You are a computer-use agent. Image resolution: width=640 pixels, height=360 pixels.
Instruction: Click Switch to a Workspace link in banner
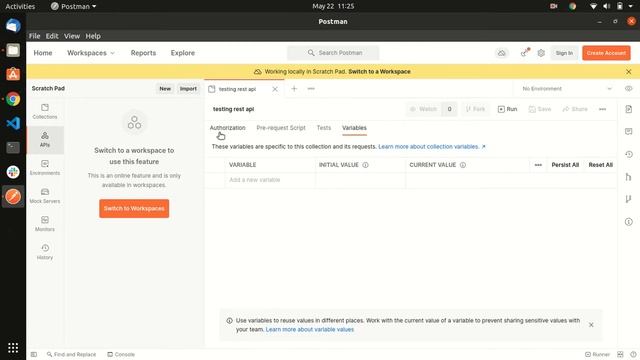coord(379,71)
